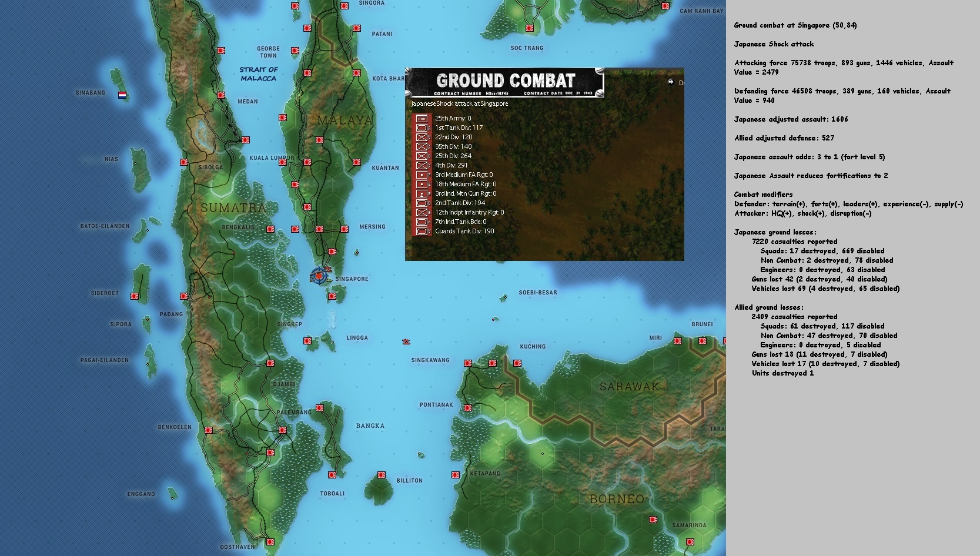Viewport: 980px width, 556px height.
Task: Select the 18th Medium FA Rgt artillery icon
Action: (x=421, y=184)
